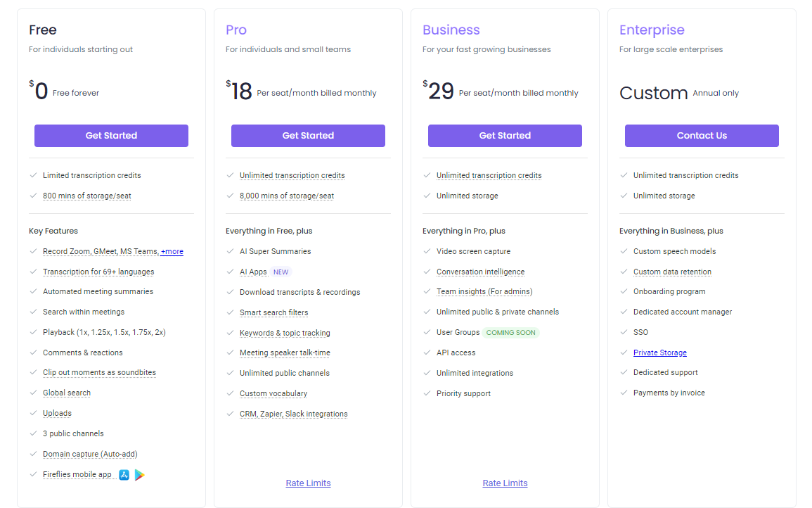The image size is (812, 508).
Task: Select the Transcription for 69+ languages feature
Action: (x=98, y=272)
